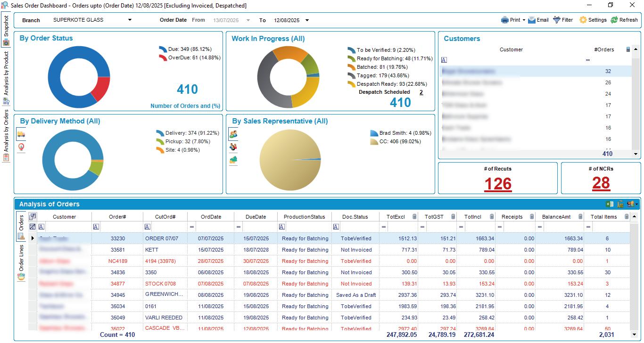Click the OverDue red legend swatch
The height and width of the screenshot is (343, 644).
click(x=163, y=57)
